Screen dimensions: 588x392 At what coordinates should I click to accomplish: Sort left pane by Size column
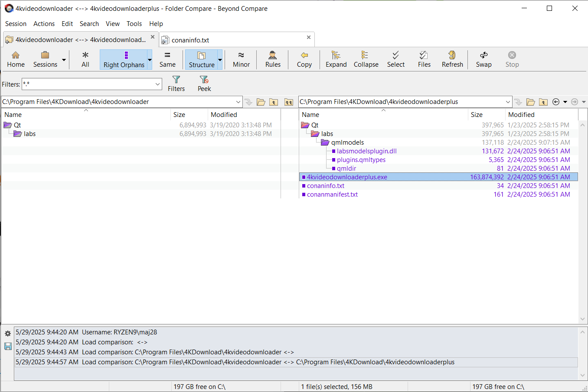click(x=189, y=115)
